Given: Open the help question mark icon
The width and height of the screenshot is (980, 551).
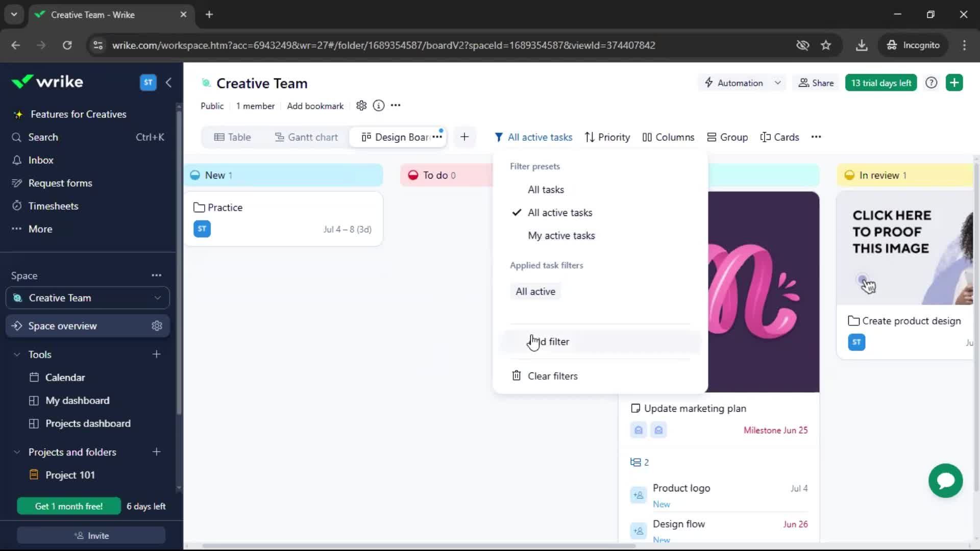Looking at the screenshot, I should click(x=931, y=83).
